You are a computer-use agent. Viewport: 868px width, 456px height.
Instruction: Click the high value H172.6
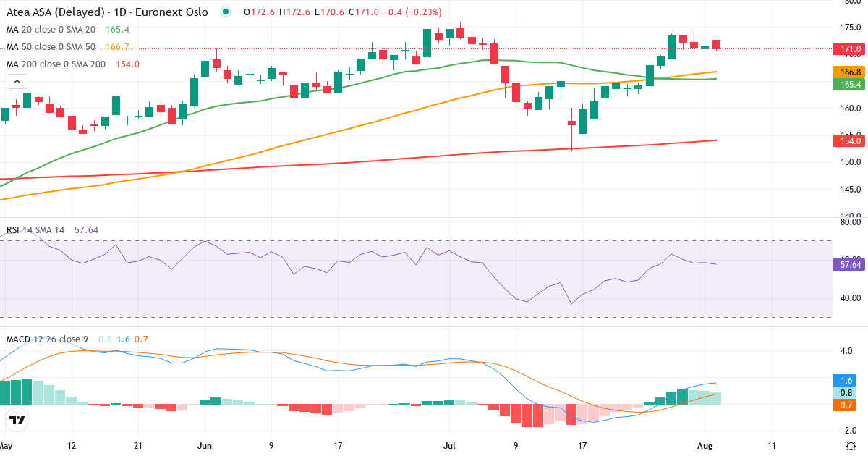point(293,12)
